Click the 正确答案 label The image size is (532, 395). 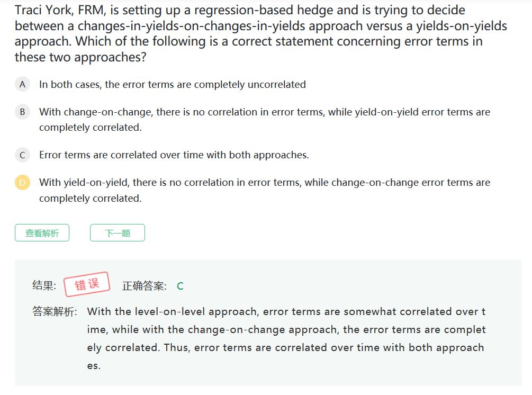(145, 286)
